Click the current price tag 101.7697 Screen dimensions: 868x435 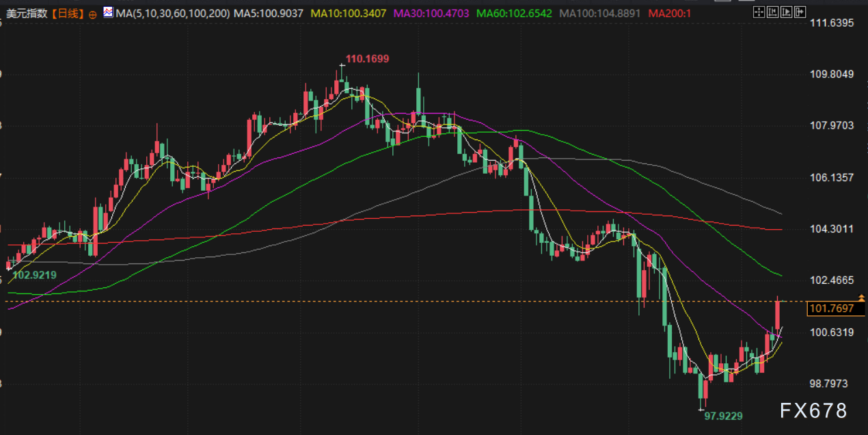coord(831,308)
